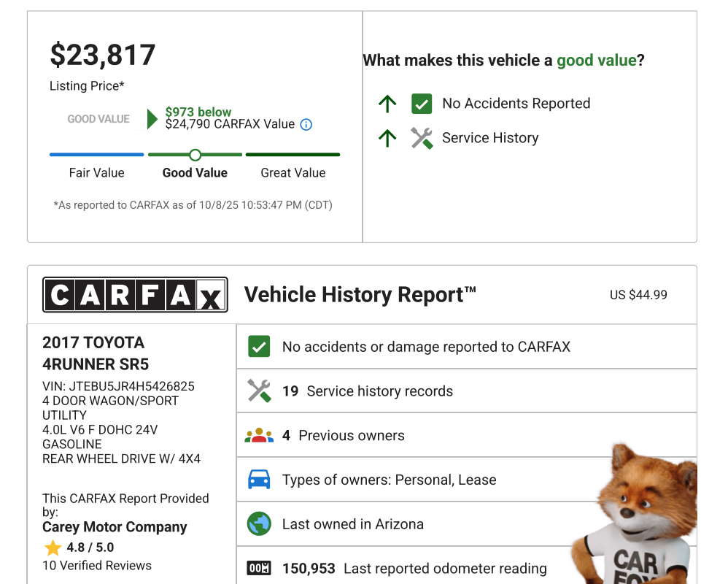
Task: Click the green triangle next to GOOD VALUE
Action: pyautogui.click(x=152, y=119)
